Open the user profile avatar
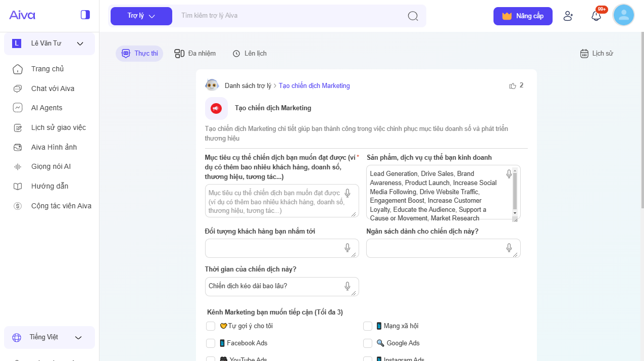 [623, 15]
